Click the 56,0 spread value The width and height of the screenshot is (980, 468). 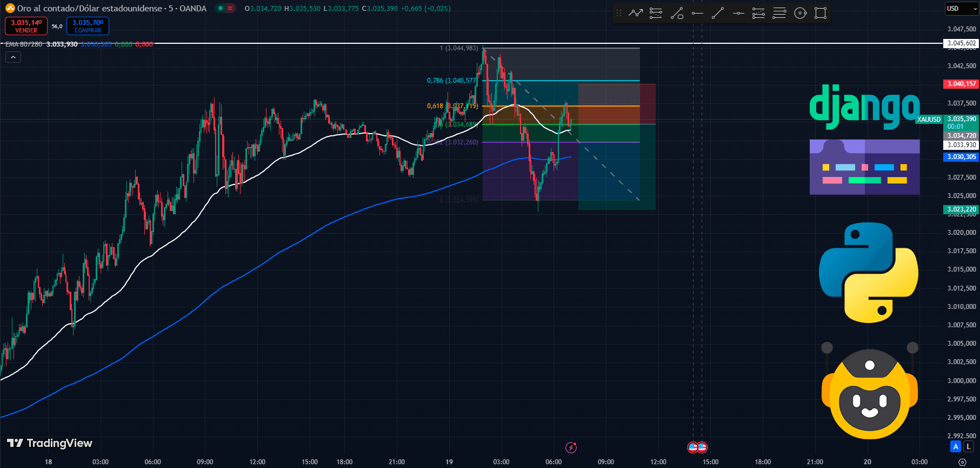(x=57, y=26)
